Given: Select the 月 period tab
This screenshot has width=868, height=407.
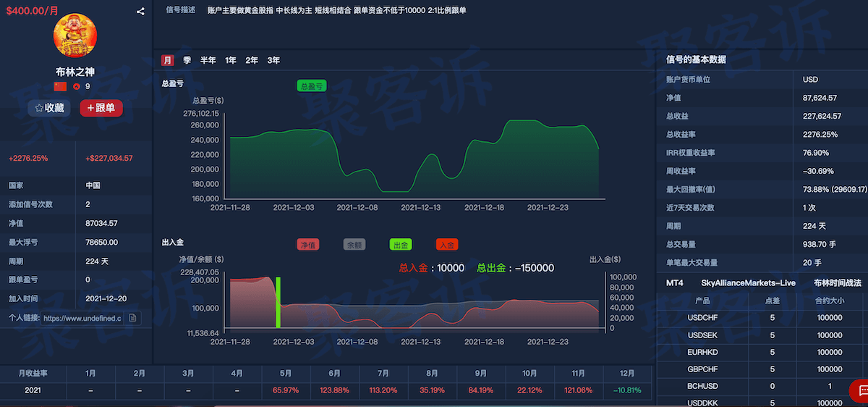Looking at the screenshot, I should [168, 60].
